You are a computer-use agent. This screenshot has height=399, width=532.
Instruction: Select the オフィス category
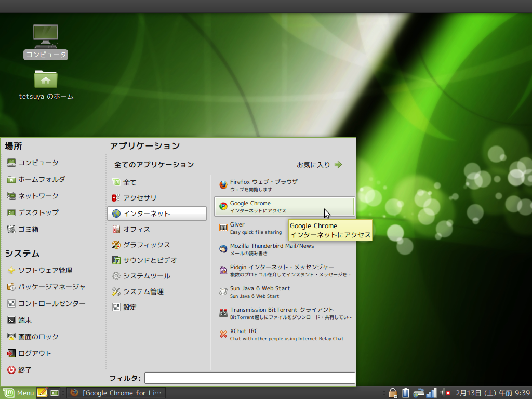click(157, 229)
